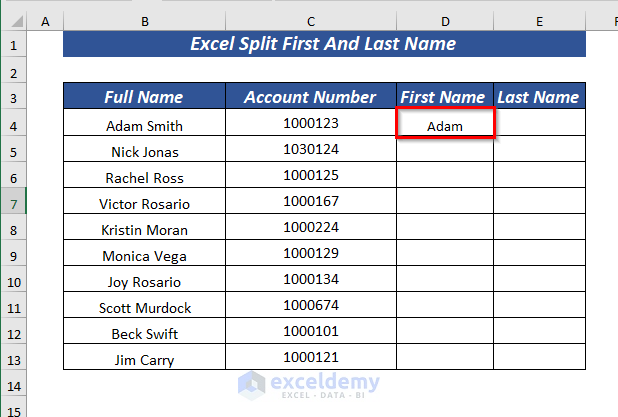Select the Victor Rosario cell
Image resolution: width=618 pixels, height=417 pixels.
[x=144, y=204]
